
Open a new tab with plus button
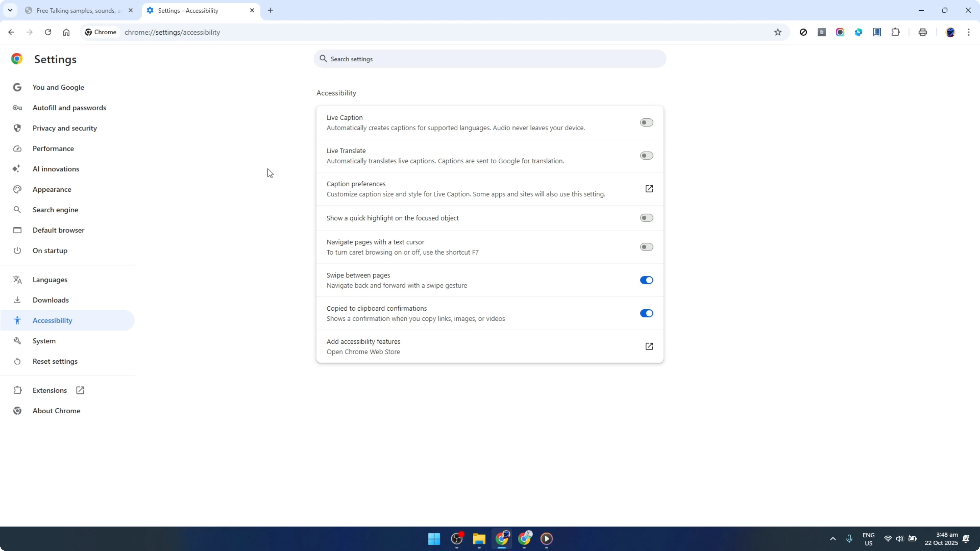(x=271, y=11)
